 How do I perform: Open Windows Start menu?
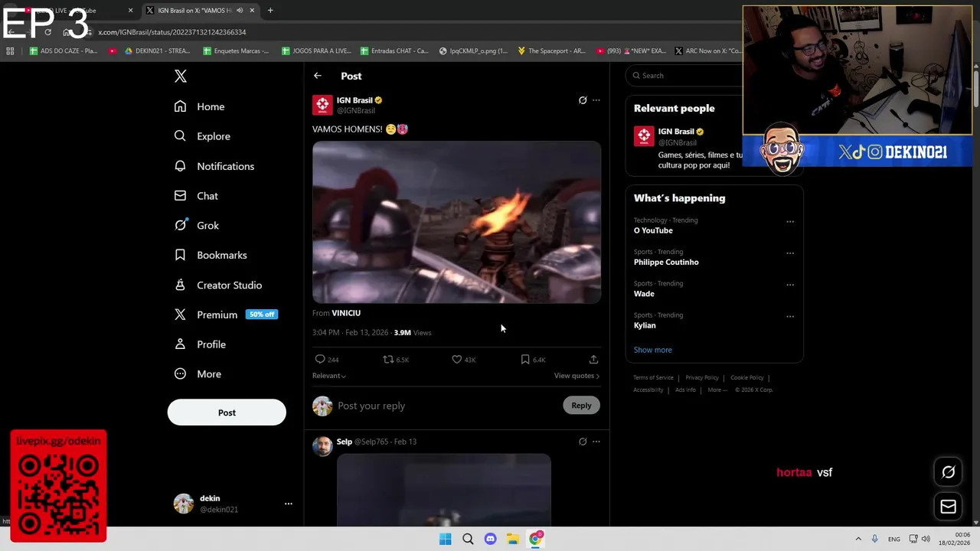446,539
